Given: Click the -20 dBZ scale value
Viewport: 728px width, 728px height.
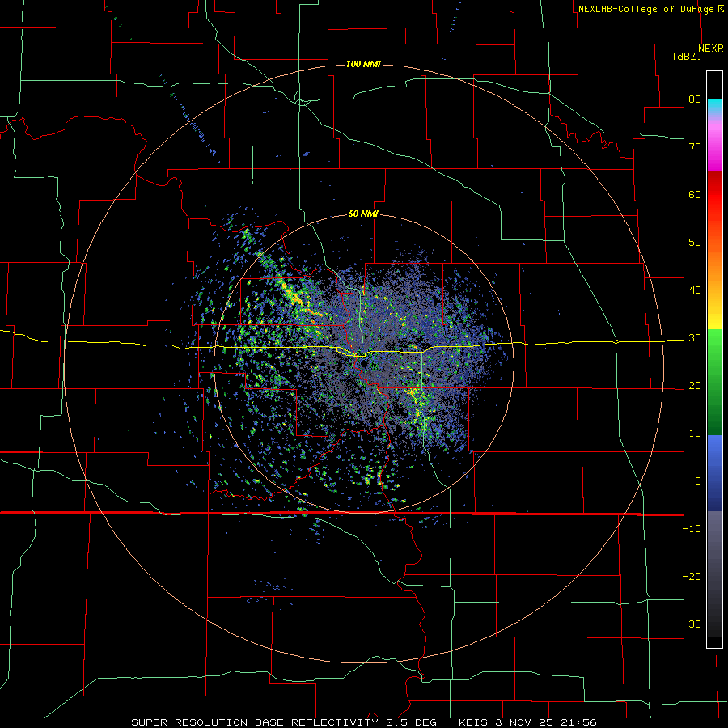Looking at the screenshot, I should [x=692, y=576].
